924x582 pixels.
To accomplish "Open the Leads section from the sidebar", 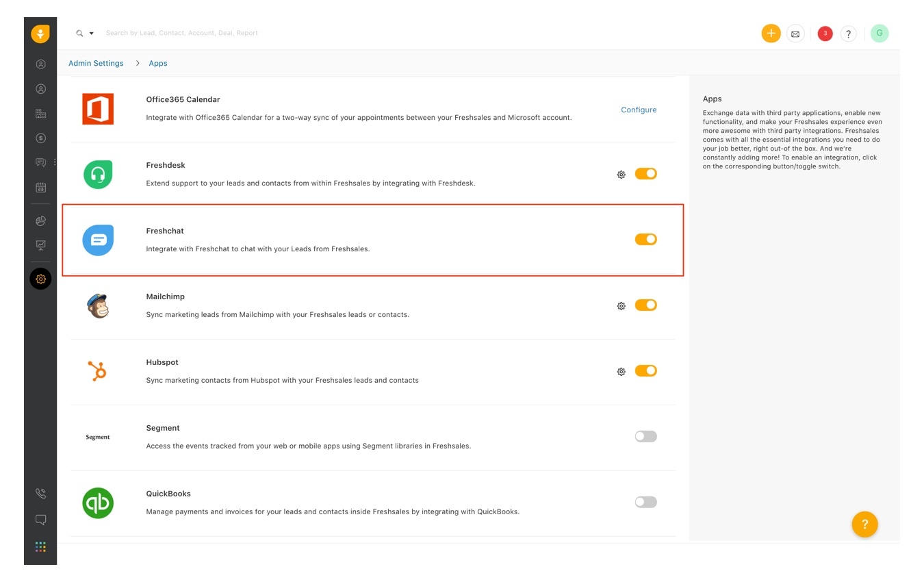I will (x=40, y=64).
